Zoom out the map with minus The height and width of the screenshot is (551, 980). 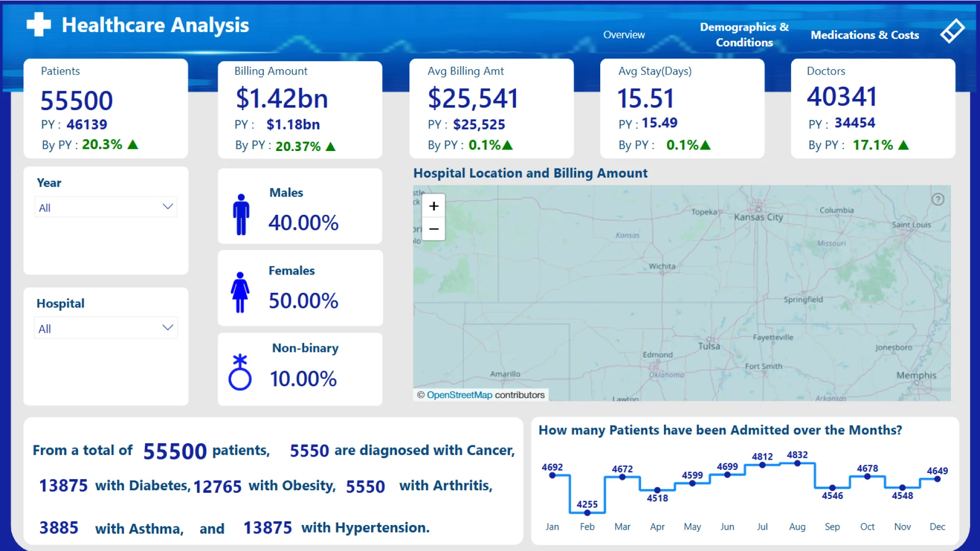tap(434, 229)
